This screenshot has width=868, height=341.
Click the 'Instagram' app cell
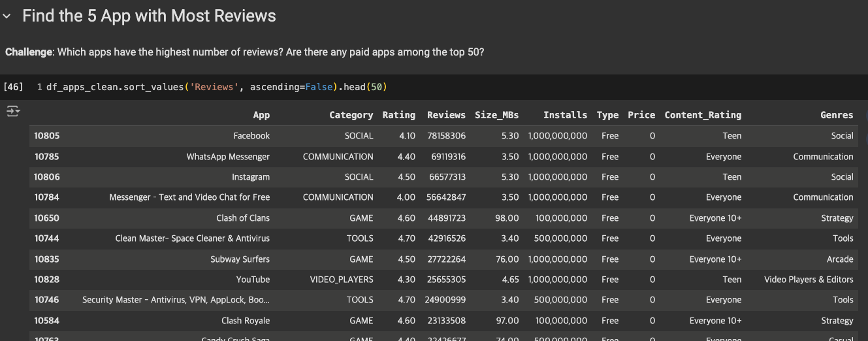[251, 177]
